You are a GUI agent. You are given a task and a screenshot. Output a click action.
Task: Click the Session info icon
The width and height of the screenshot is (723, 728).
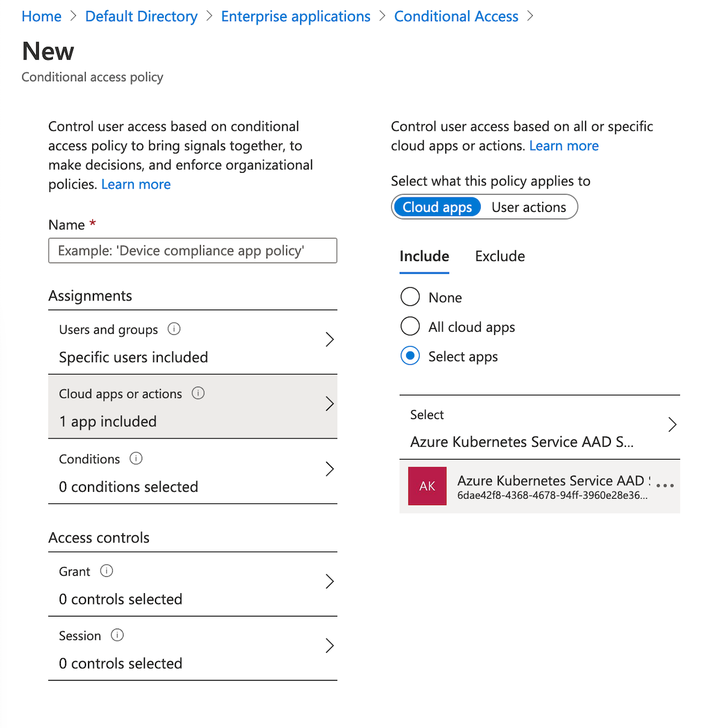pyautogui.click(x=118, y=635)
